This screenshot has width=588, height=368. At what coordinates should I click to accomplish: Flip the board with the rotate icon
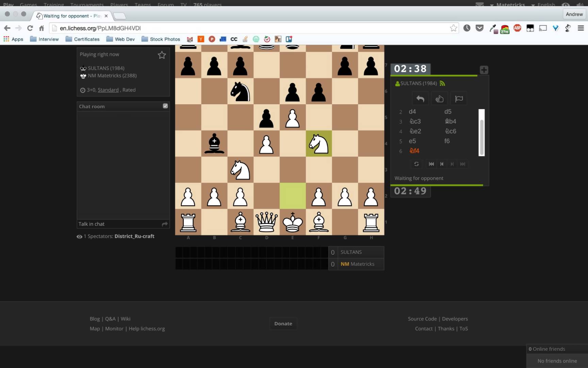[416, 164]
